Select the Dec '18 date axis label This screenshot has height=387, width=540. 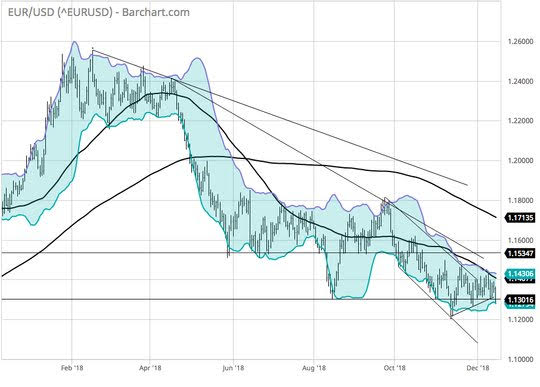[x=478, y=368]
